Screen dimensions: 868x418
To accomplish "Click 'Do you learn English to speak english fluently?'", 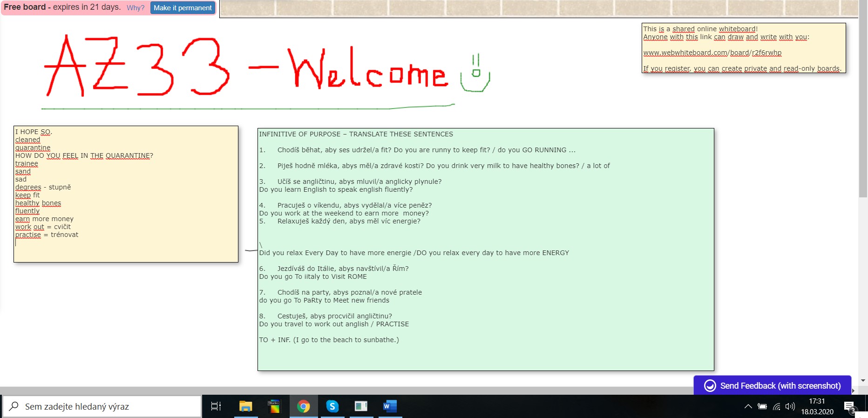I will pos(336,189).
